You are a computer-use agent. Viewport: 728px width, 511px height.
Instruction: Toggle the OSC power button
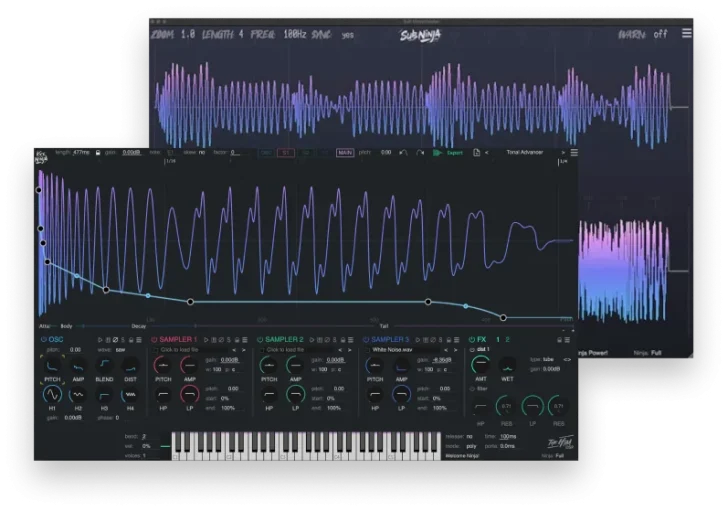point(43,340)
